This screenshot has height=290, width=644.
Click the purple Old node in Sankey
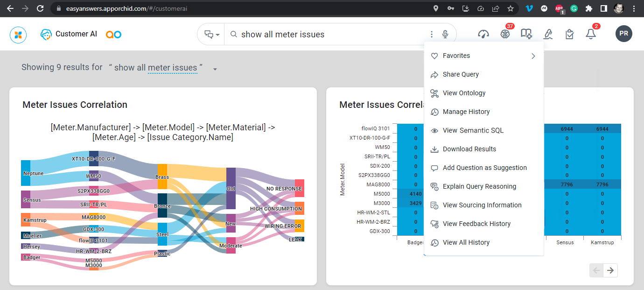(231, 188)
